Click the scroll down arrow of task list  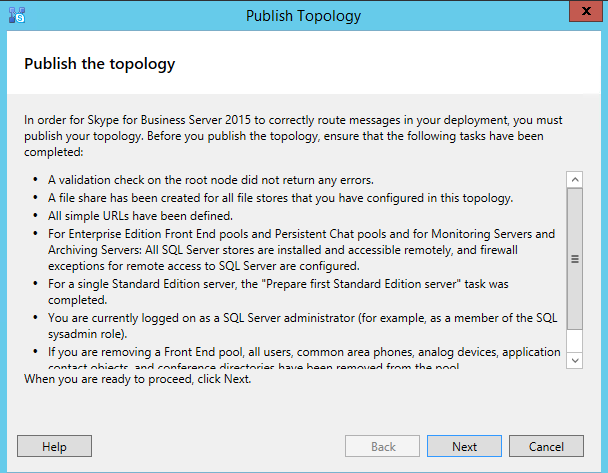point(575,360)
